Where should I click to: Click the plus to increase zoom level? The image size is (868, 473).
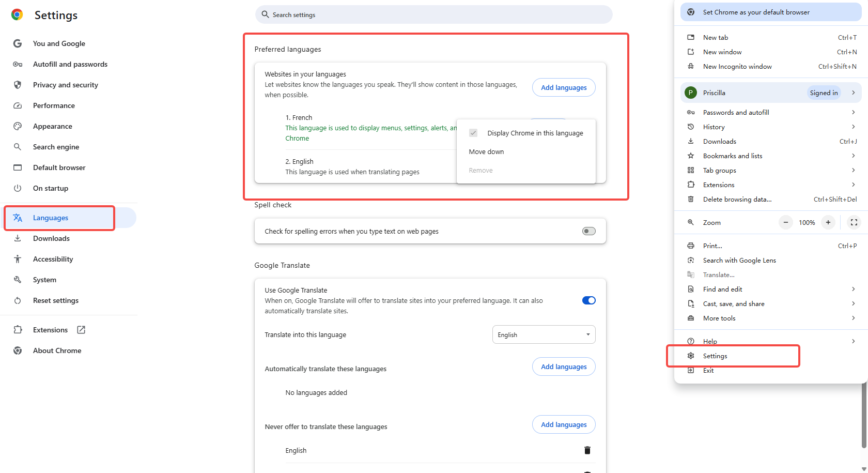(828, 222)
